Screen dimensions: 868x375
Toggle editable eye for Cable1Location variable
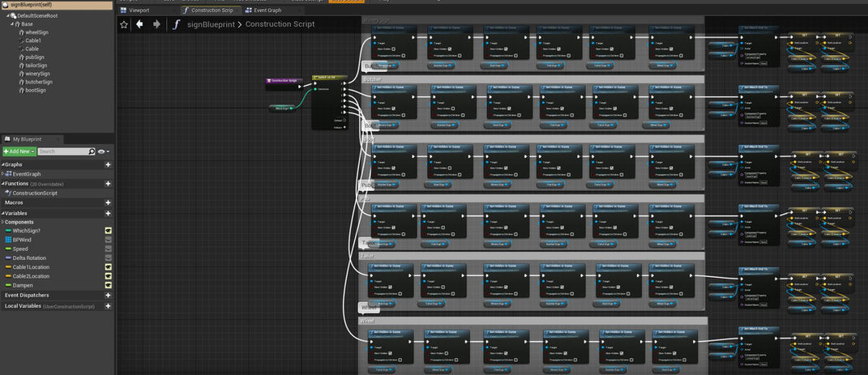coord(109,267)
